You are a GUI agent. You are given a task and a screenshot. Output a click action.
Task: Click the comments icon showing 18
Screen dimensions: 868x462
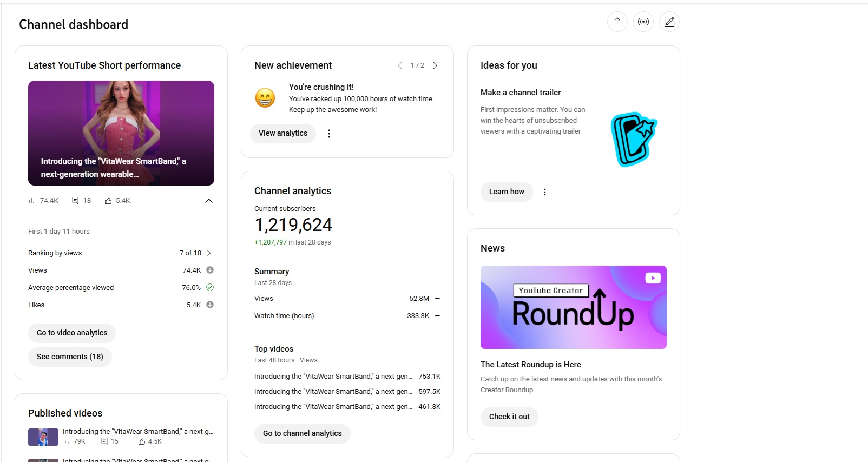tap(75, 201)
